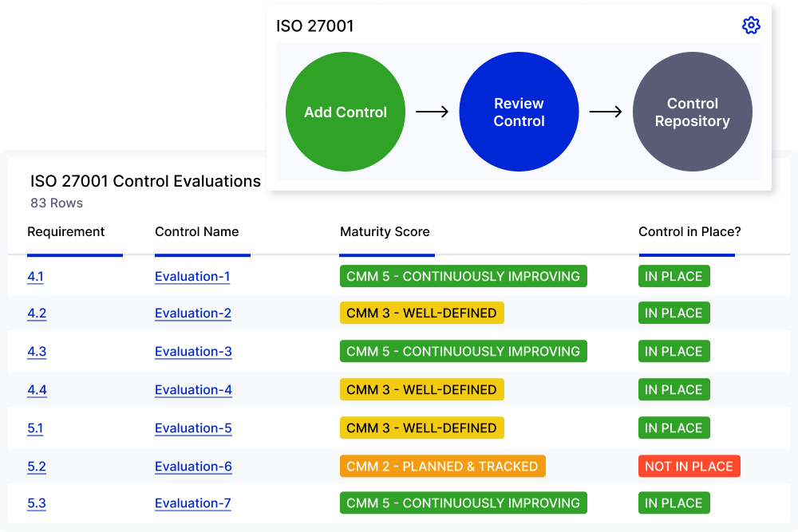Open the Control Repository circle
798x532 pixels.
point(692,112)
